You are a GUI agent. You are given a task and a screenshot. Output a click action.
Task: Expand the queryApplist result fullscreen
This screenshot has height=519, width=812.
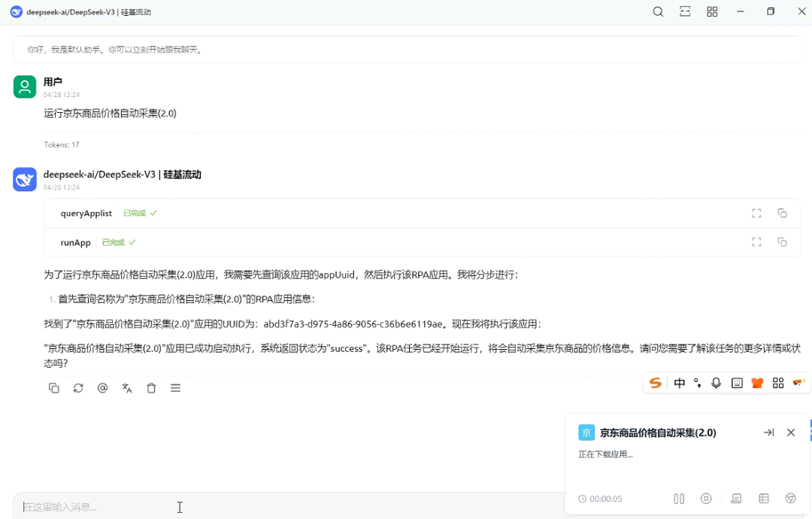[756, 213]
